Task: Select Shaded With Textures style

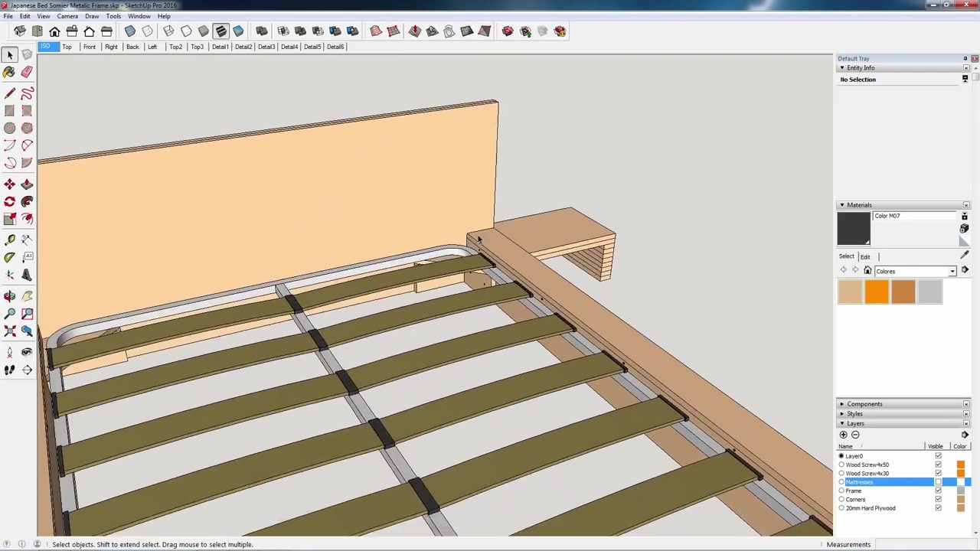Action: (x=220, y=31)
